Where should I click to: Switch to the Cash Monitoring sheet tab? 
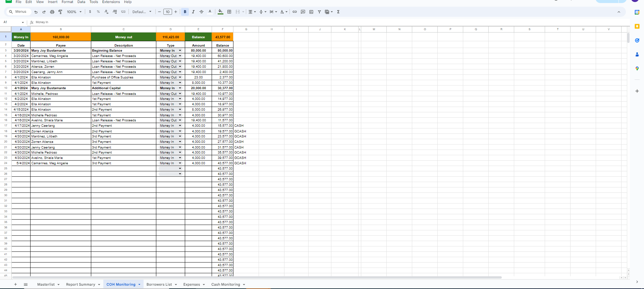click(226, 284)
